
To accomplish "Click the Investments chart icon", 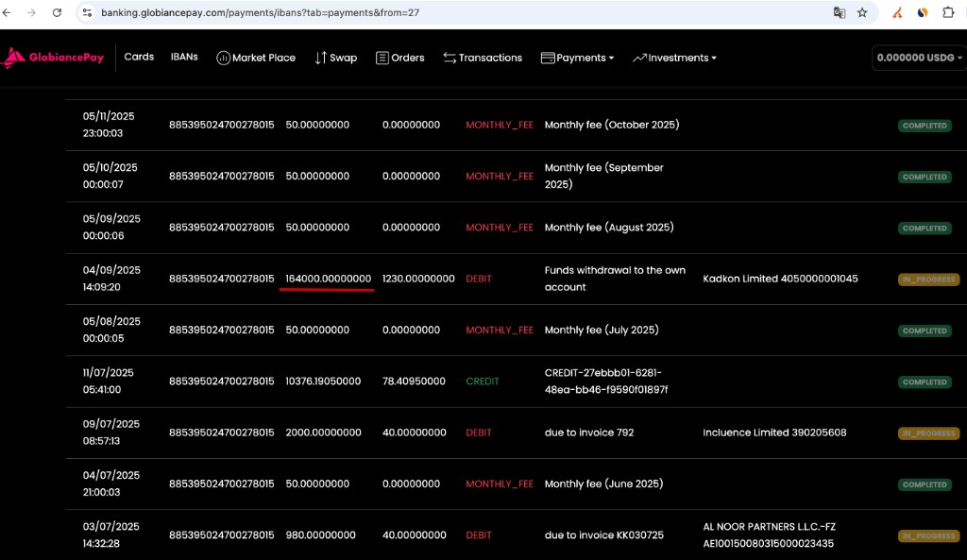I will [x=639, y=58].
